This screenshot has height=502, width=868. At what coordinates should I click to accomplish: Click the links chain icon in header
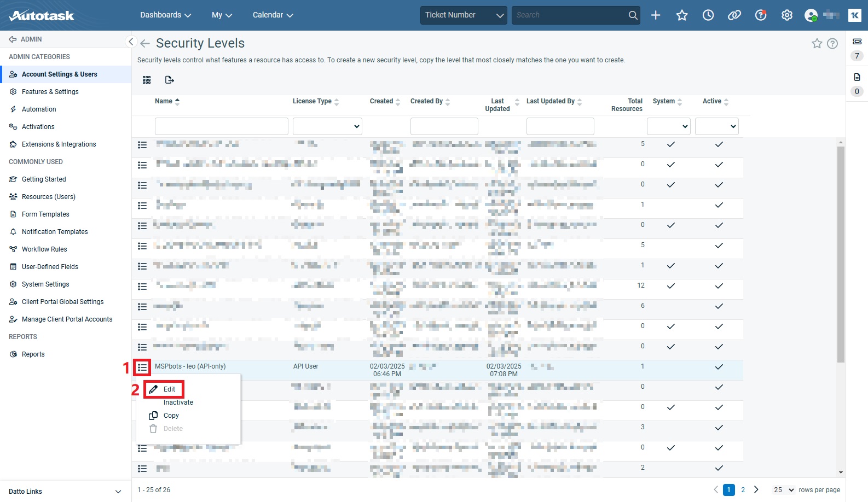734,15
